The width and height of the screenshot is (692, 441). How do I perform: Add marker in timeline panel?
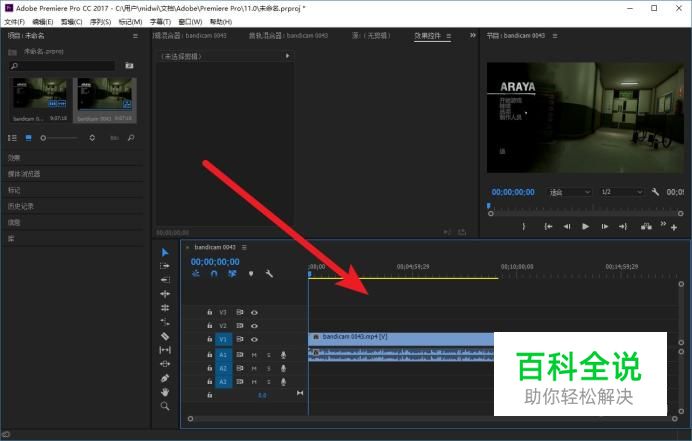click(251, 274)
